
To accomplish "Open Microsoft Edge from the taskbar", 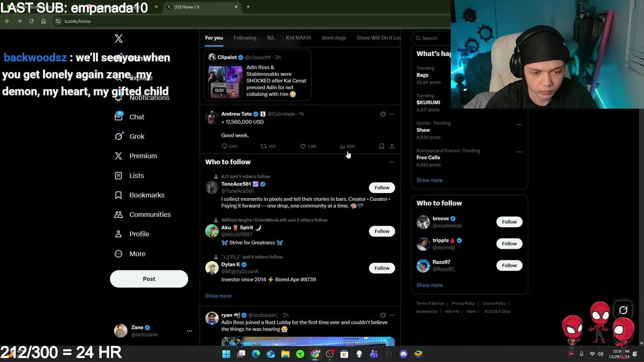I will pyautogui.click(x=256, y=354).
